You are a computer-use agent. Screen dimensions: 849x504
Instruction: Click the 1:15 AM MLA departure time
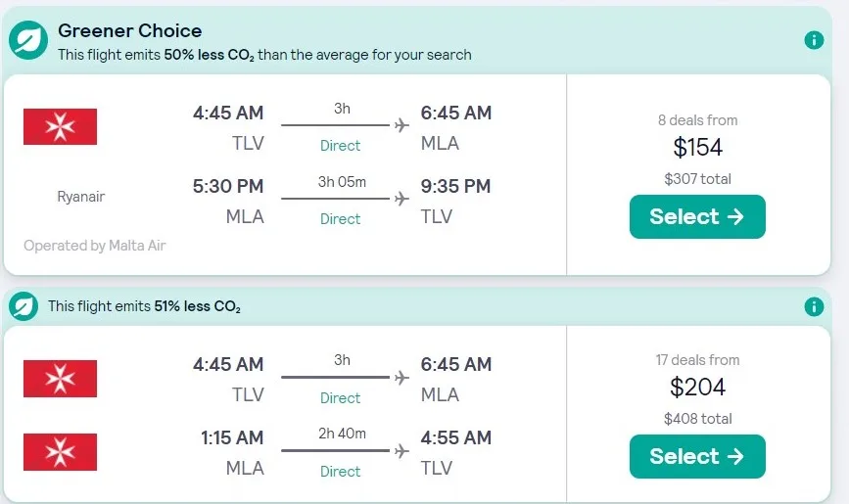click(x=232, y=437)
